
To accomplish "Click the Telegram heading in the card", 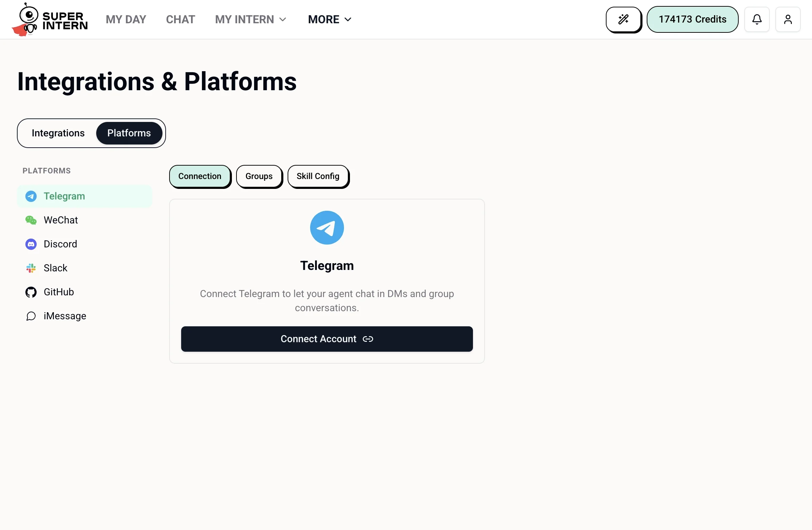I will coord(327,266).
